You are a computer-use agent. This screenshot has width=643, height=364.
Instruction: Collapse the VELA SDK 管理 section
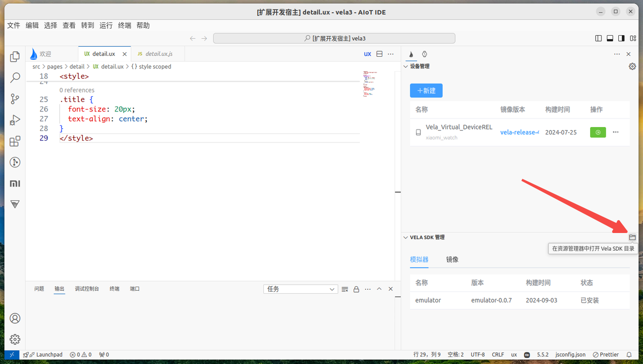click(x=406, y=237)
